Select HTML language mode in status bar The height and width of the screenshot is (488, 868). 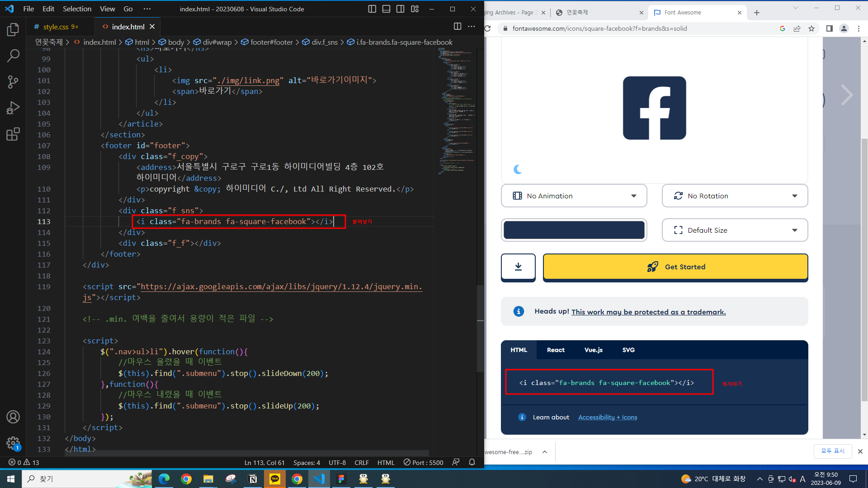click(x=386, y=462)
